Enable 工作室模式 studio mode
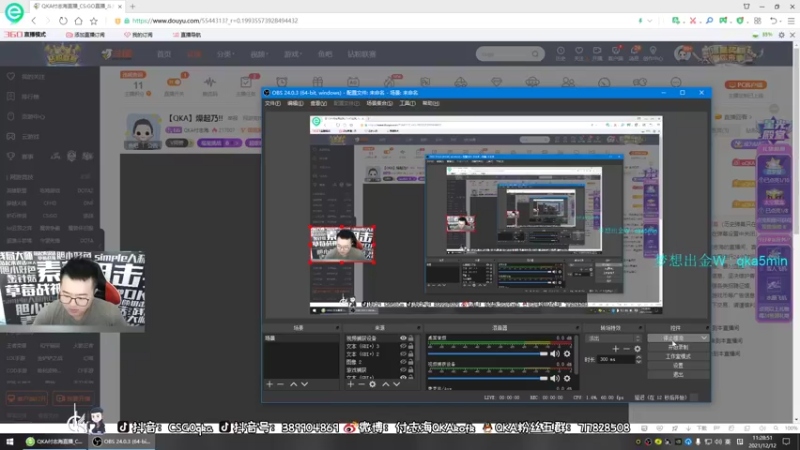The height and width of the screenshot is (450, 800). point(678,356)
